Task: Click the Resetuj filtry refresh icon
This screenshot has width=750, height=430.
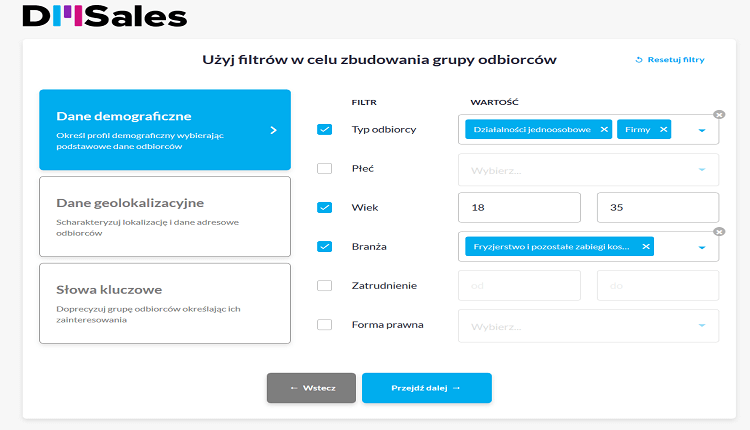Action: pyautogui.click(x=639, y=60)
